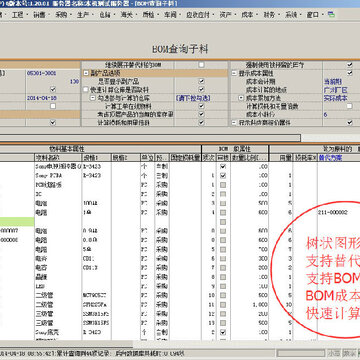This screenshot has width=360, height=360.
Task: Collapse the 显示成本属性 group
Action: [234, 73]
